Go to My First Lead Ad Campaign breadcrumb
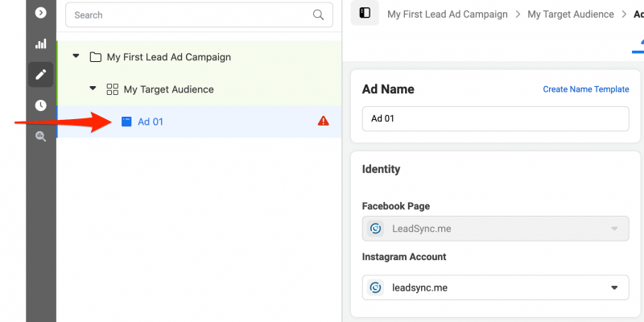 click(448, 14)
